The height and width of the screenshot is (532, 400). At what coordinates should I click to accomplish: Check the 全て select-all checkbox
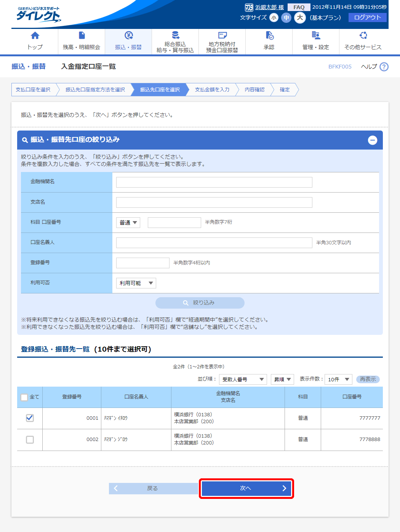[x=24, y=397]
